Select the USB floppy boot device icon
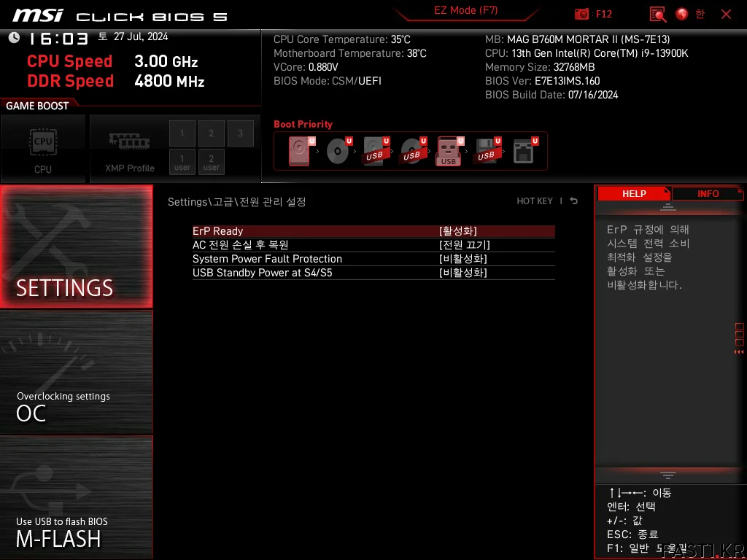This screenshot has height=560, width=747. pos(487,151)
